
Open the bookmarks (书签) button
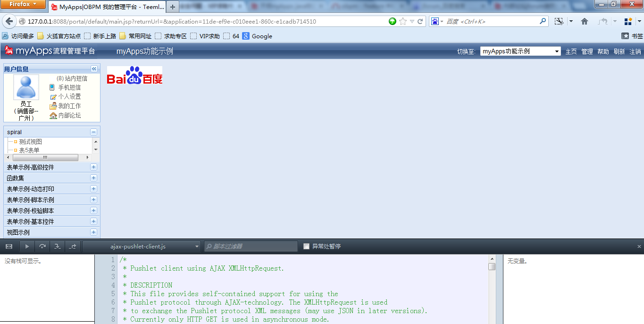pyautogui.click(x=632, y=36)
